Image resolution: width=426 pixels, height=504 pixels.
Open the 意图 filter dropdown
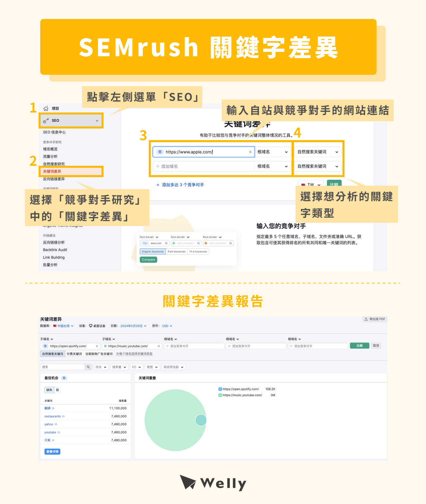(152, 367)
